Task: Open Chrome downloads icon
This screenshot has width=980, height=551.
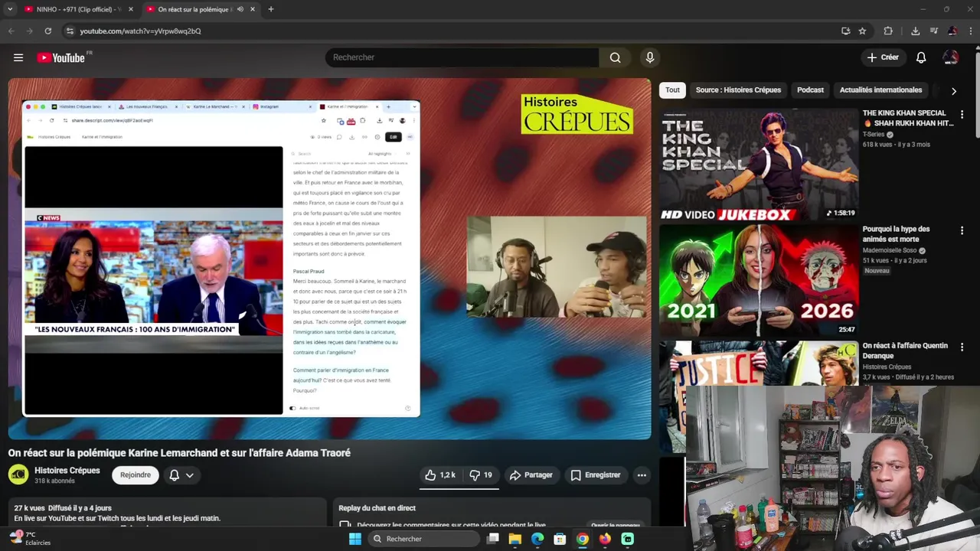Action: 915,31
